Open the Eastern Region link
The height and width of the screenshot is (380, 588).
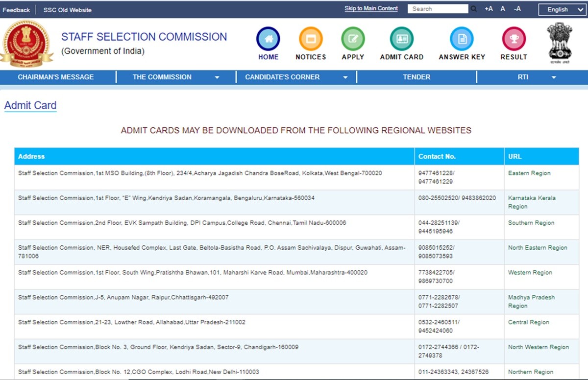pos(529,173)
